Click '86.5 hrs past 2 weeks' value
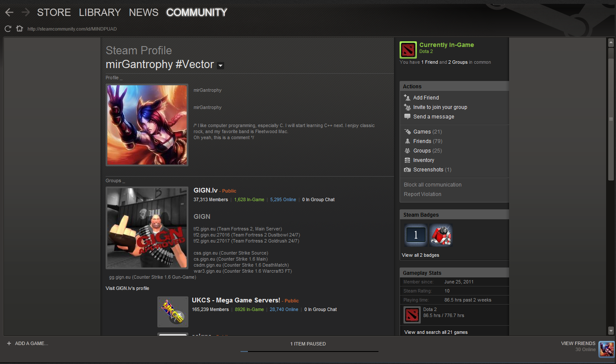 (x=468, y=300)
